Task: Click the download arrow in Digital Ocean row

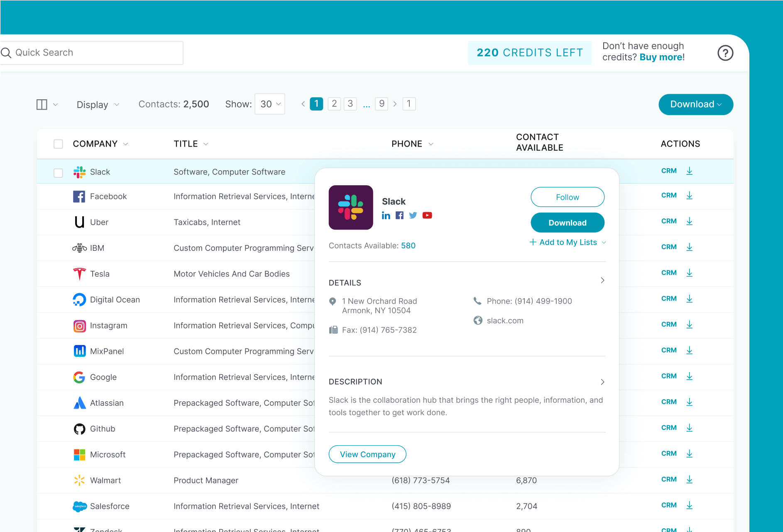Action: point(689,298)
